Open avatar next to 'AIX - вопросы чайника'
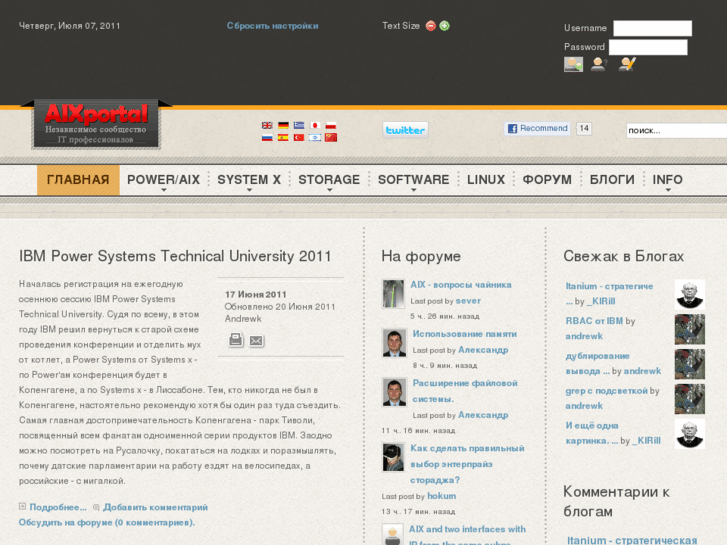Viewport: 727px width, 545px height. click(393, 294)
